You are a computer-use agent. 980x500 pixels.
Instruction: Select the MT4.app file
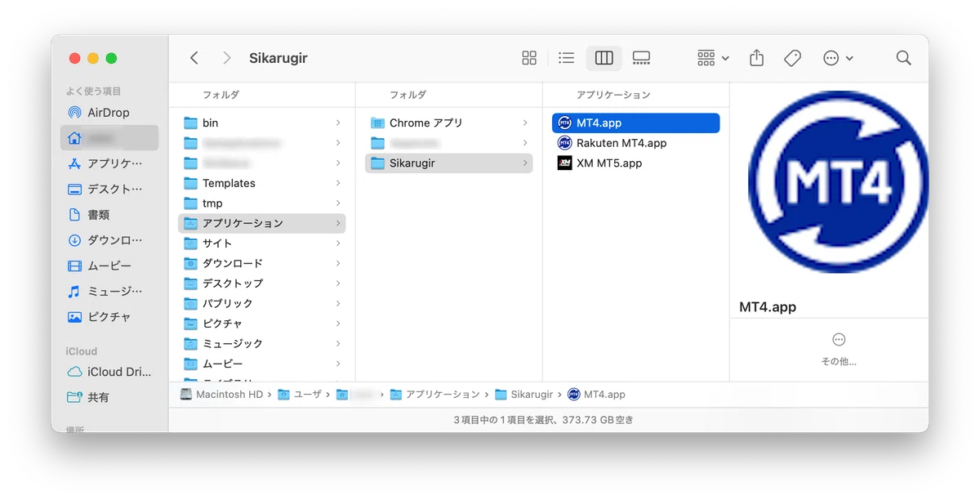pyautogui.click(x=635, y=123)
